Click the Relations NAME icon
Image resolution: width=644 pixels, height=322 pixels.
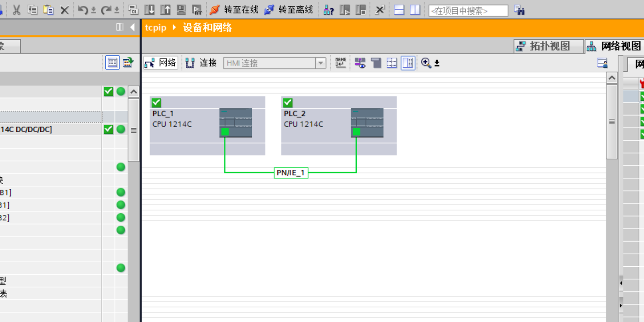pos(340,63)
